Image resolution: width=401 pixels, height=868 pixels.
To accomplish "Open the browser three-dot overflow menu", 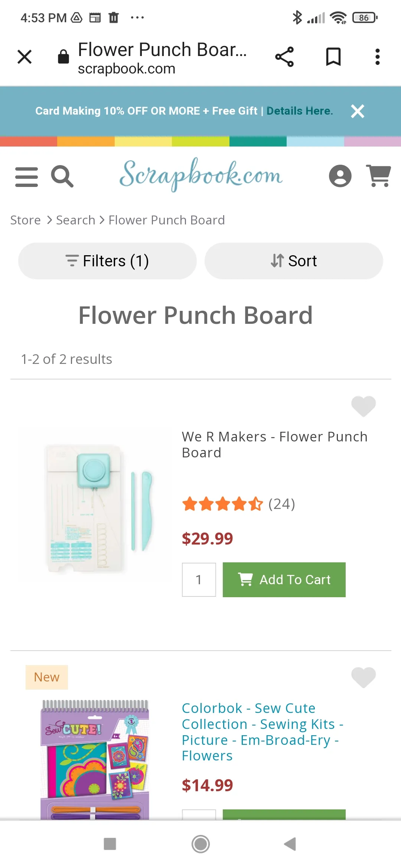I will click(377, 57).
